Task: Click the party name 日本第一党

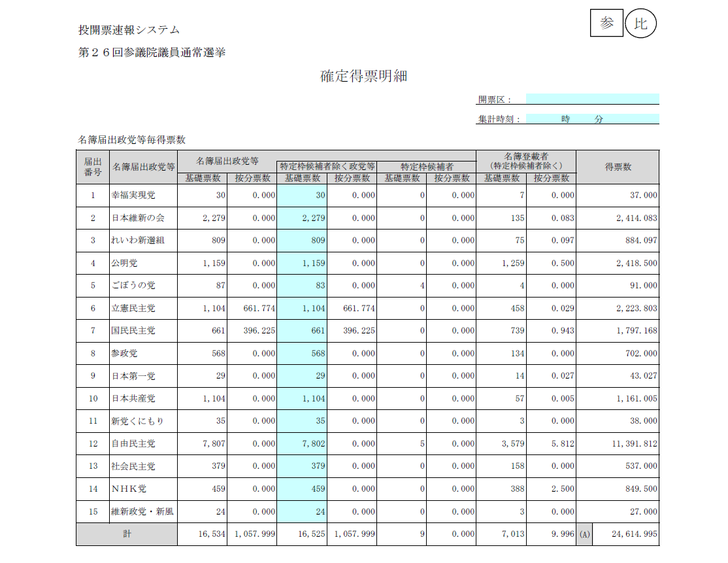Action: [x=133, y=376]
